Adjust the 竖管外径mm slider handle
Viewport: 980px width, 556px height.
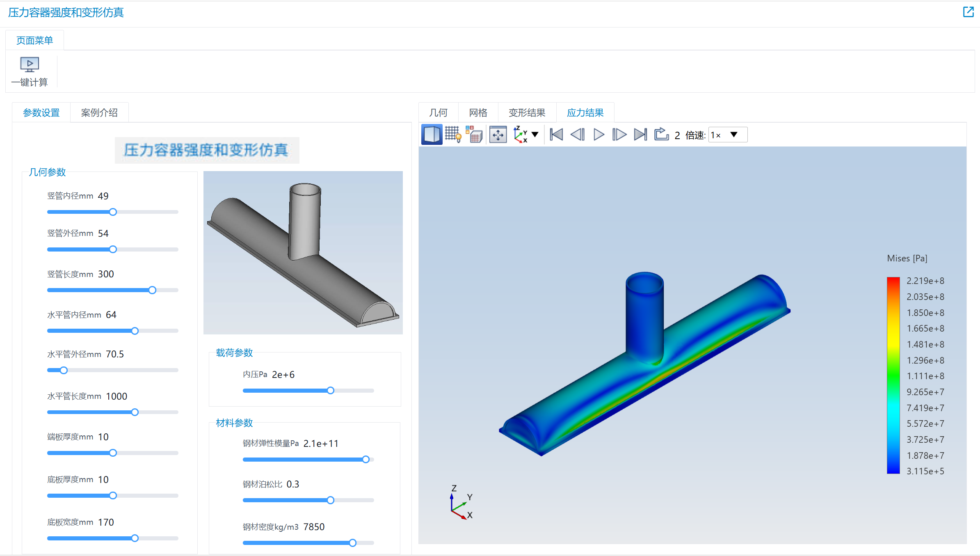[113, 249]
